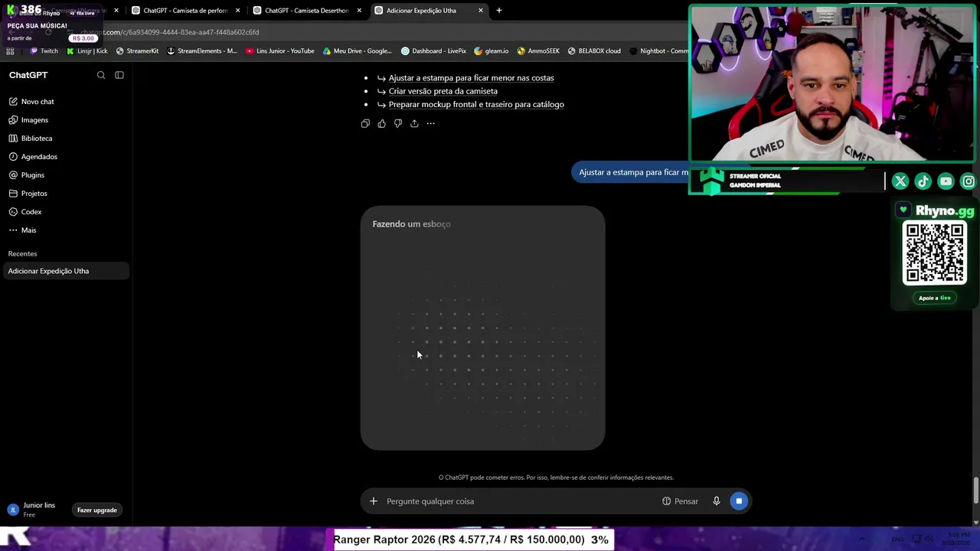Open Codex in the sidebar
The height and width of the screenshot is (551, 980).
point(67,212)
